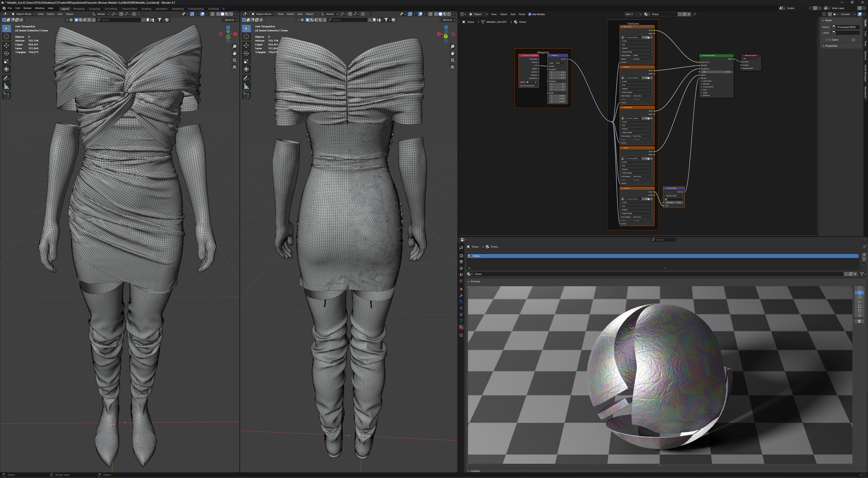Duplicate material with new copy button in properties

coord(851,274)
